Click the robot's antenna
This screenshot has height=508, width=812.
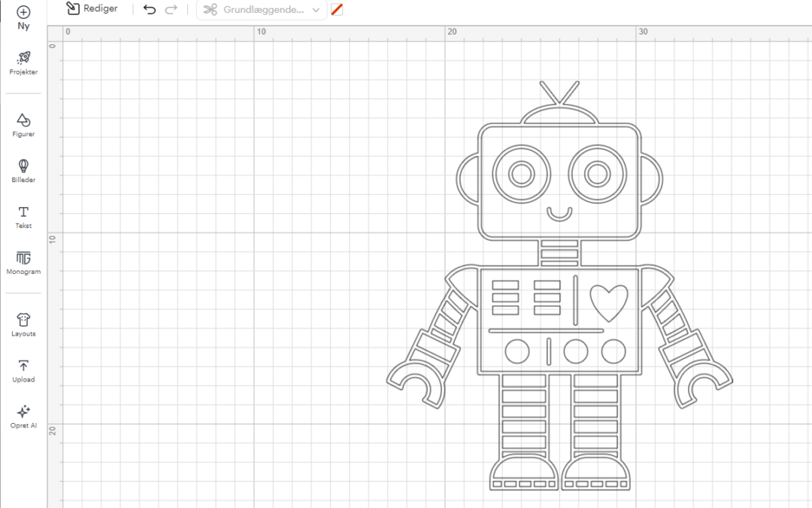tap(559, 94)
